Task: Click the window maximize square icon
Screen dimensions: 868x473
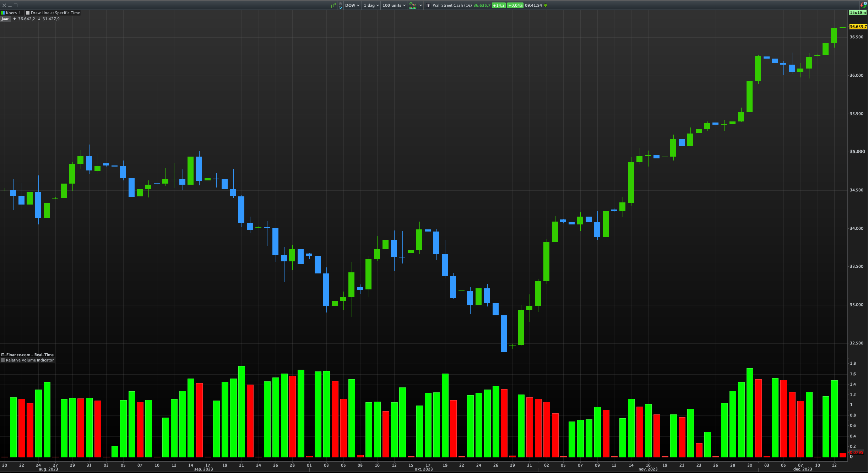Action: tap(16, 5)
